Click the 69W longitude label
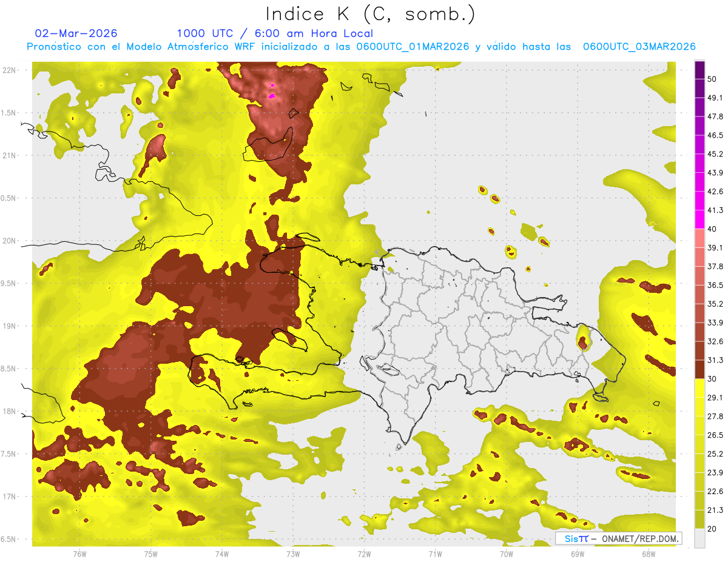 point(578,554)
